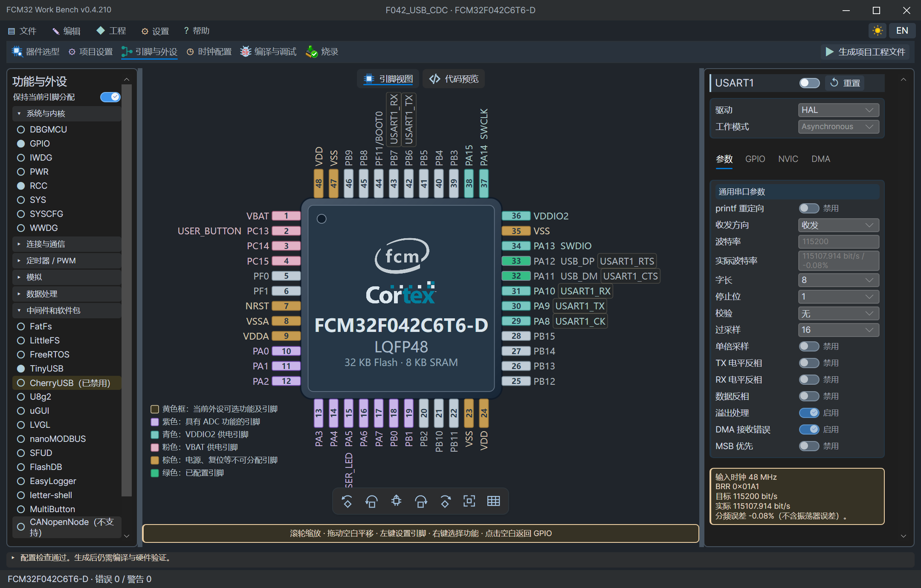The height and width of the screenshot is (588, 921).
Task: Open the 帮助 menu
Action: click(x=197, y=31)
